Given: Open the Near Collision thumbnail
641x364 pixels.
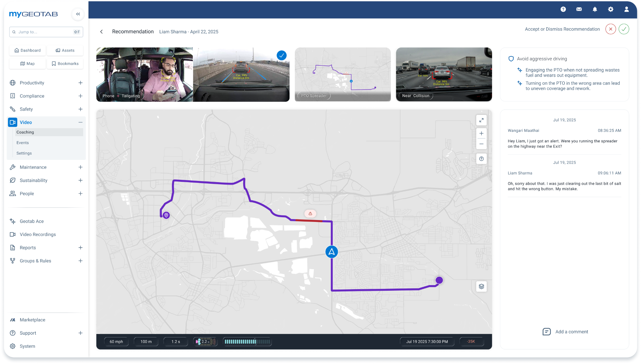Looking at the screenshot, I should click(444, 74).
